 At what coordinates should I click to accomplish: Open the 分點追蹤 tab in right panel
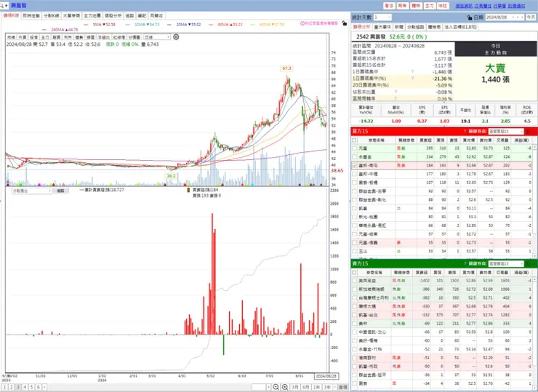[x=416, y=27]
